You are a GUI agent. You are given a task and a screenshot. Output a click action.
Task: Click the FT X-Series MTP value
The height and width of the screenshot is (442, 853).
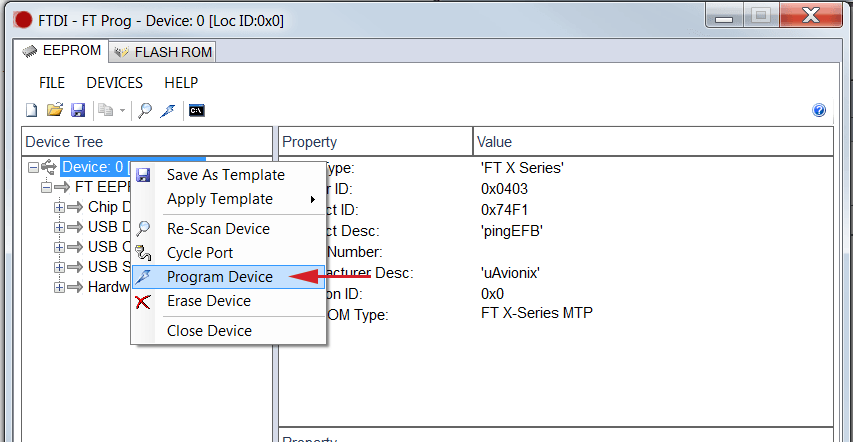point(537,313)
